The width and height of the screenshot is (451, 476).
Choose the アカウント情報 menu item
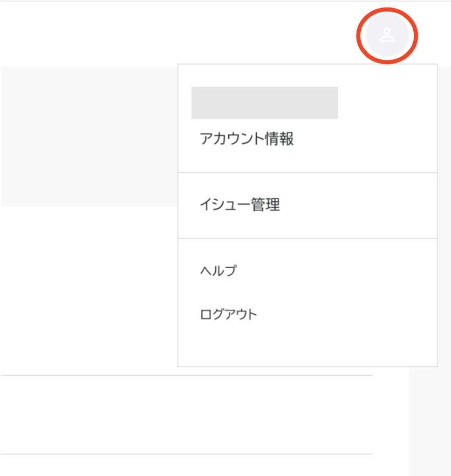(247, 139)
